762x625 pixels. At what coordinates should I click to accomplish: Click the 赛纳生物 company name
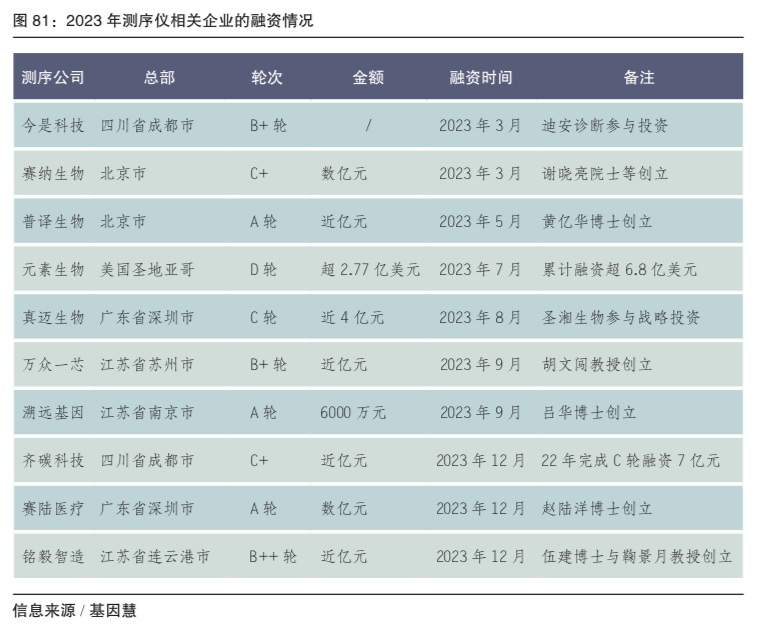[x=53, y=174]
